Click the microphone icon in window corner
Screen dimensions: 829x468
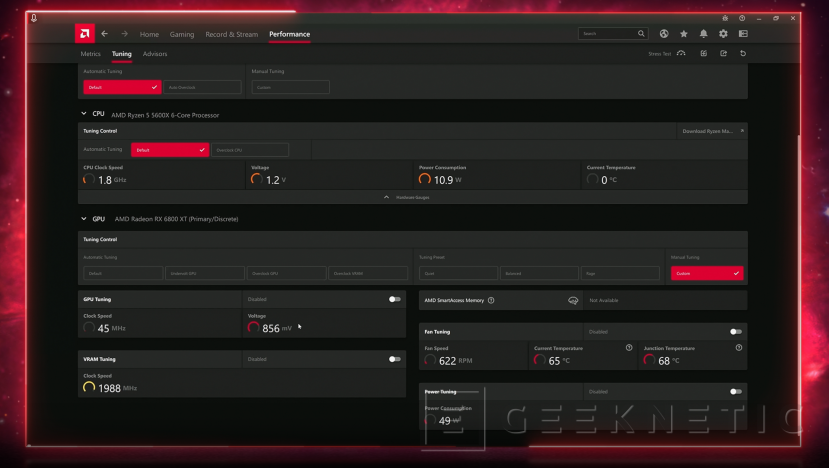click(34, 18)
